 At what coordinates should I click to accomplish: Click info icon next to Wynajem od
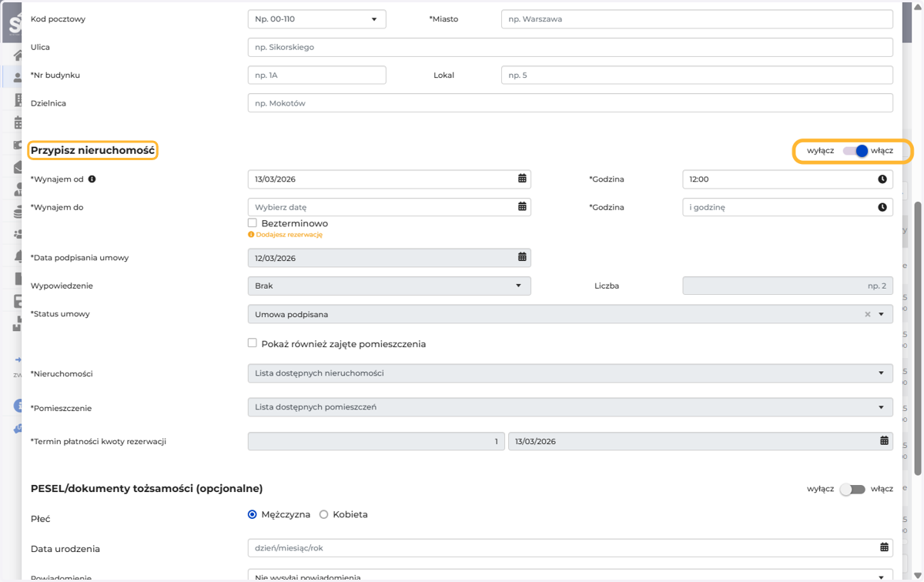[92, 179]
